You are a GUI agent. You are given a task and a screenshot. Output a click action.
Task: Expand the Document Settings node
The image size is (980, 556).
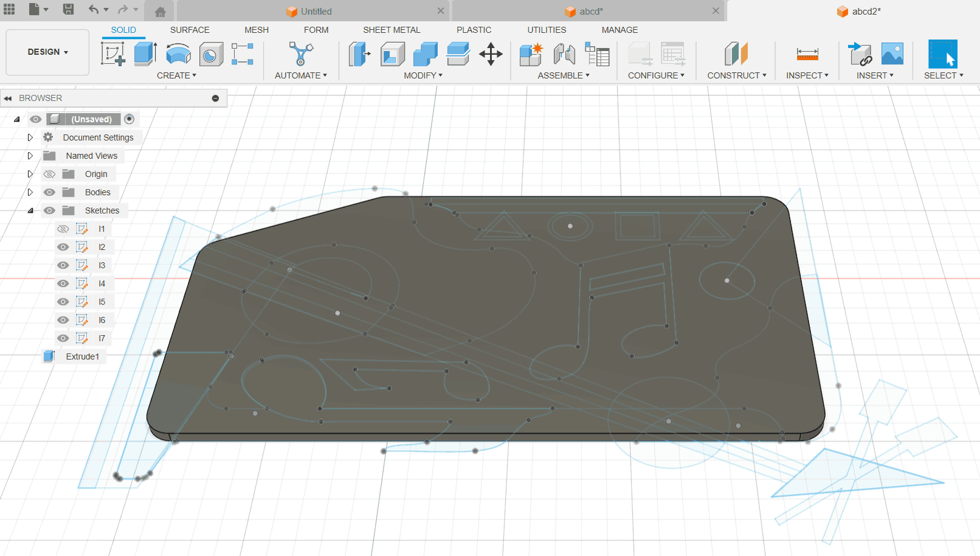[x=30, y=137]
